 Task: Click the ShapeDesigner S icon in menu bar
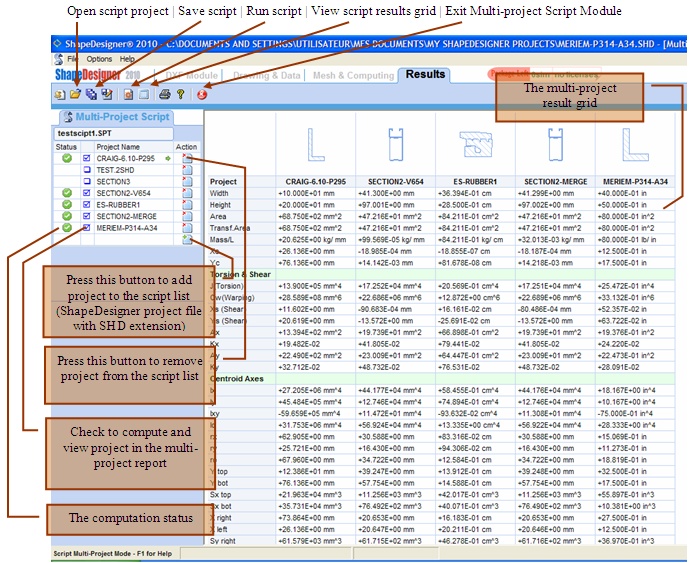click(x=58, y=59)
